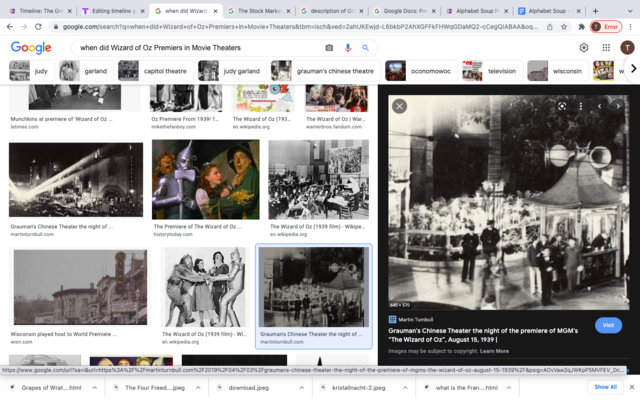
Task: Bookmark this page with the star icon
Action: 564,27
